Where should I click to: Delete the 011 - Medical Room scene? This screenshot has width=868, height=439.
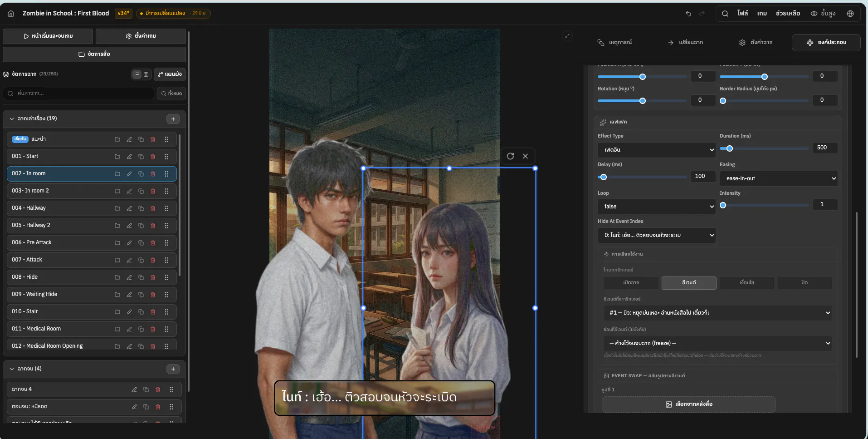pos(153,329)
